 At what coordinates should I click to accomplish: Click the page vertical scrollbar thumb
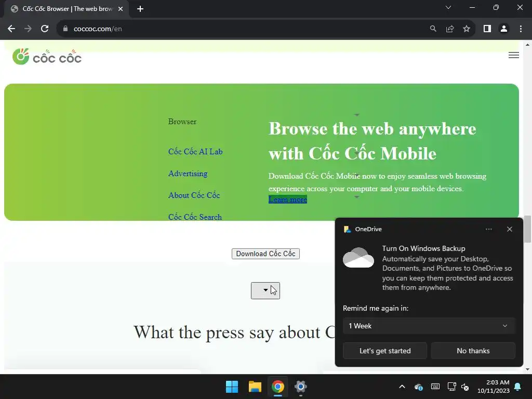(527, 229)
